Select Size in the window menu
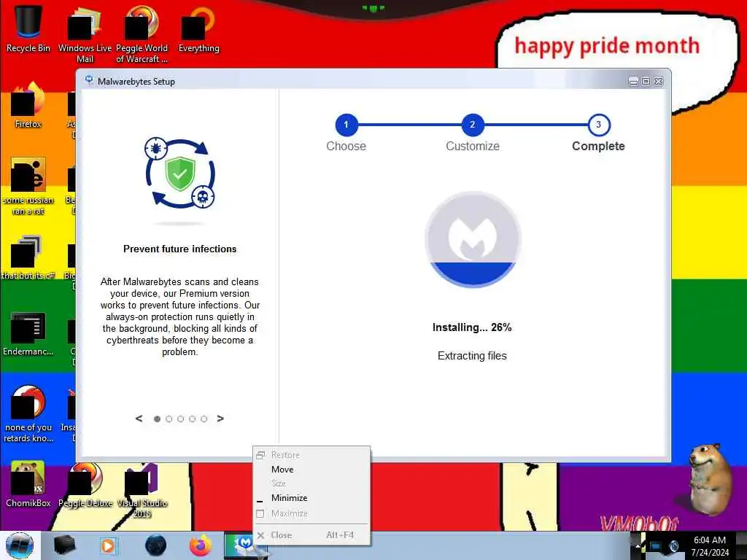This screenshot has height=560, width=747. 311,483
